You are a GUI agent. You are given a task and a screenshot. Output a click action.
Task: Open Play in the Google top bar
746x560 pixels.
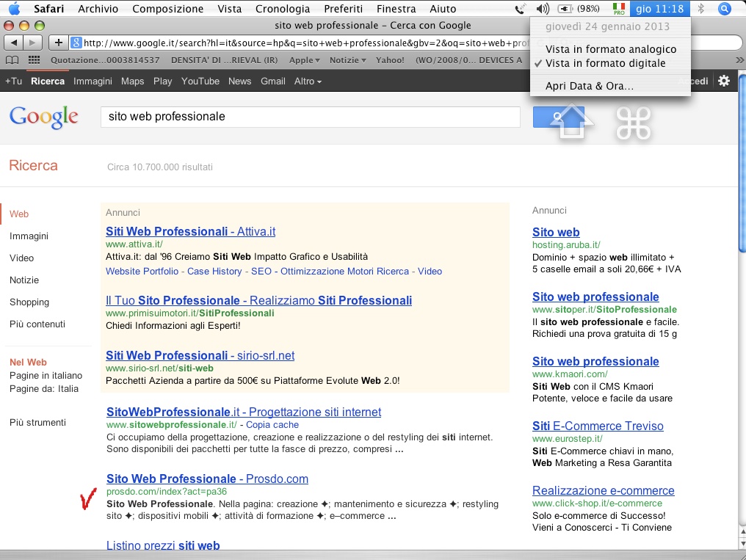point(163,81)
